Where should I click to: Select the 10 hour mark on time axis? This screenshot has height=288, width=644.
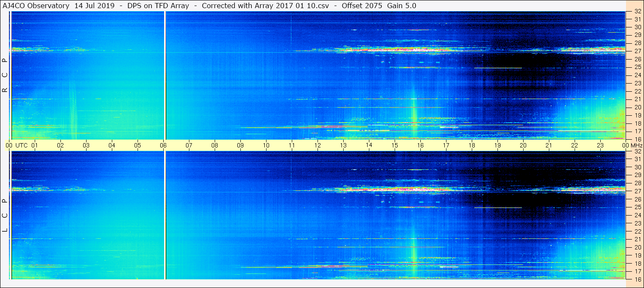[x=266, y=145]
